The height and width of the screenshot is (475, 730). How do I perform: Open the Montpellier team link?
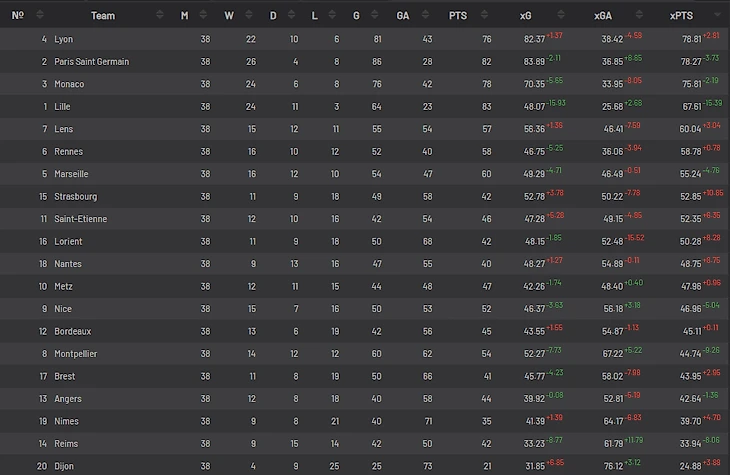[75, 354]
